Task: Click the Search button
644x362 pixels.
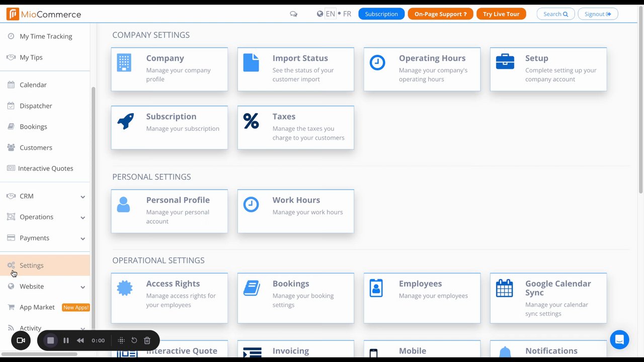Action: point(555,14)
